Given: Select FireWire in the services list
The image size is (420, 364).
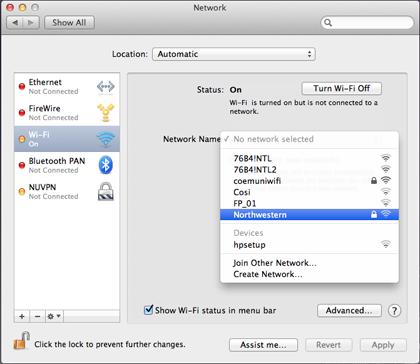Looking at the screenshot, I should pos(67,113).
